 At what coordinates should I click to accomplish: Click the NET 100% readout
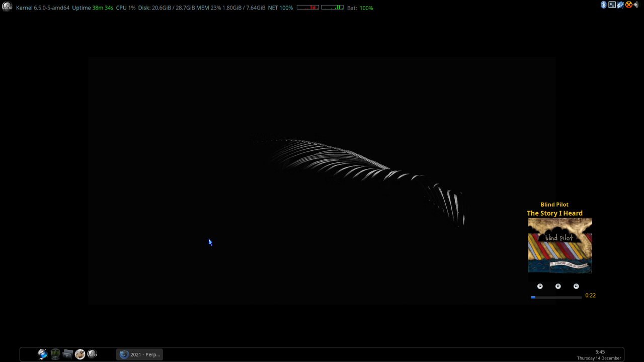click(280, 8)
